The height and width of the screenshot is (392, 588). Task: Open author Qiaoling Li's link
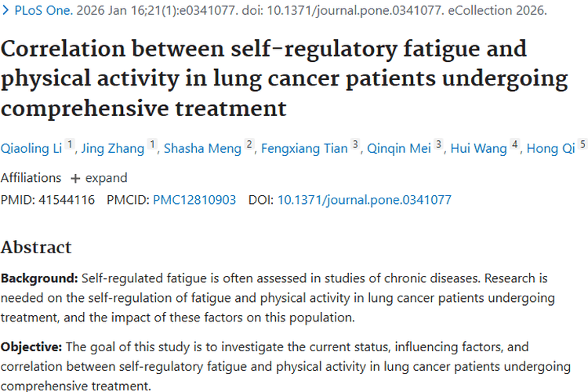(x=31, y=148)
